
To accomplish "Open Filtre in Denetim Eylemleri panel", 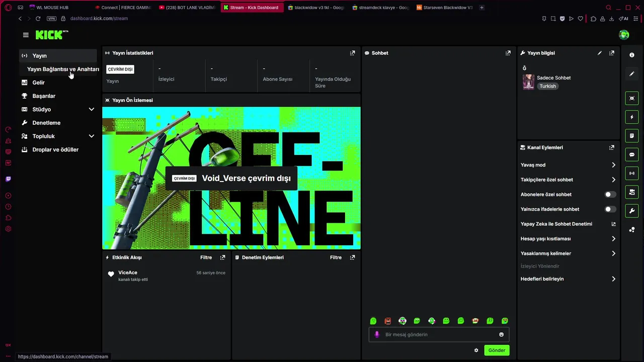I will (336, 257).
